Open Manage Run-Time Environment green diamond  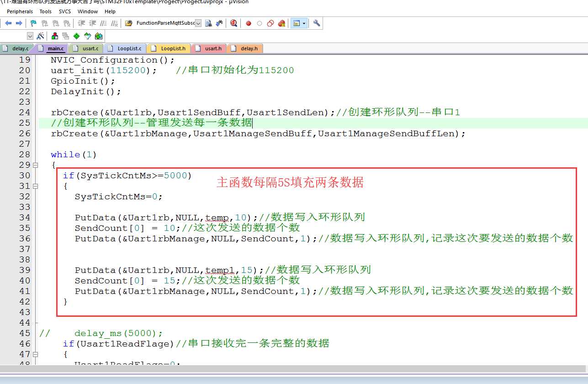pyautogui.click(x=76, y=36)
